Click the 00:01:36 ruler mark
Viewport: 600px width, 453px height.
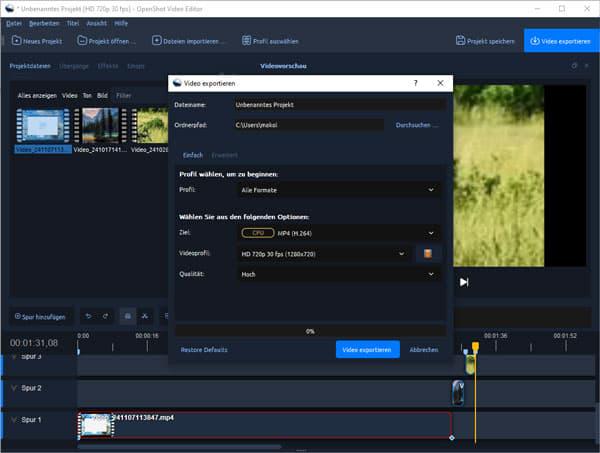[496, 336]
